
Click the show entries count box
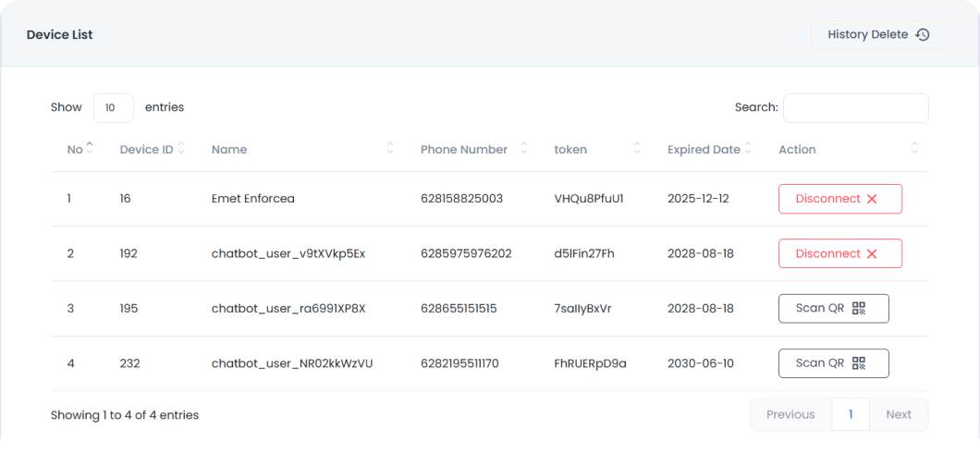tap(113, 107)
